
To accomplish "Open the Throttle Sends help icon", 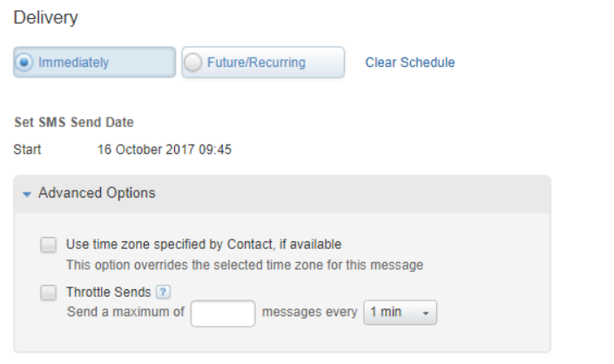I will (163, 292).
